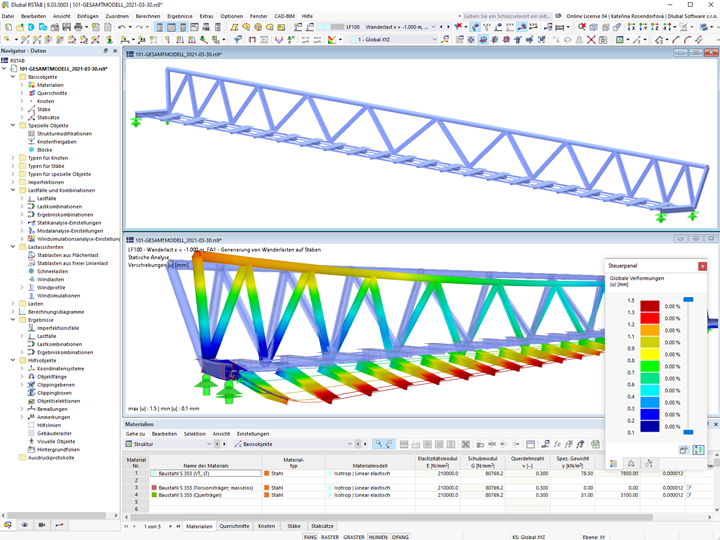
Task: Click Selektion in table menu
Action: (195, 434)
